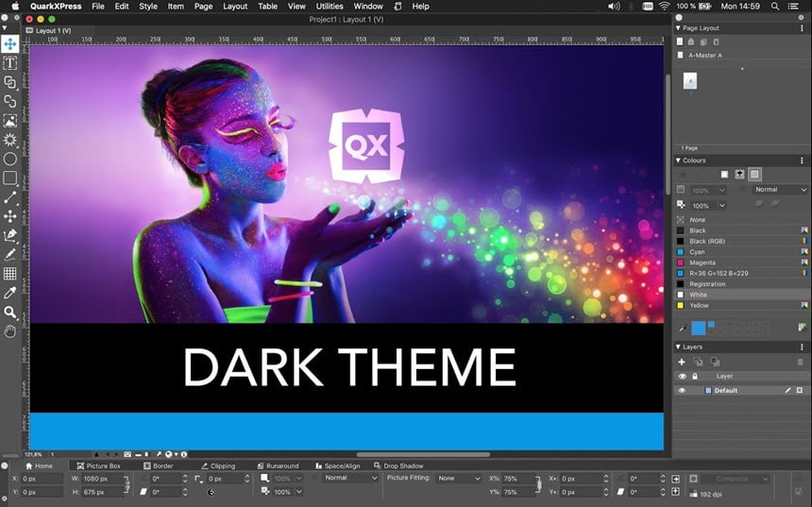Click large blue swatch beside colour picker
Viewport: 812px width, 507px height.
click(698, 328)
